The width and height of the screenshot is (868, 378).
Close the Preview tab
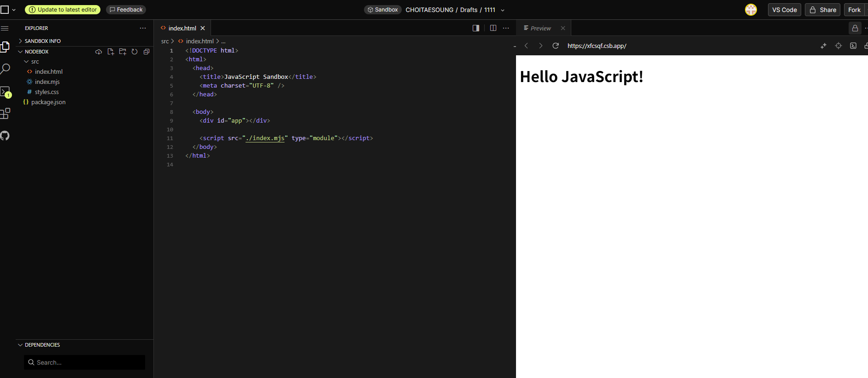click(563, 28)
